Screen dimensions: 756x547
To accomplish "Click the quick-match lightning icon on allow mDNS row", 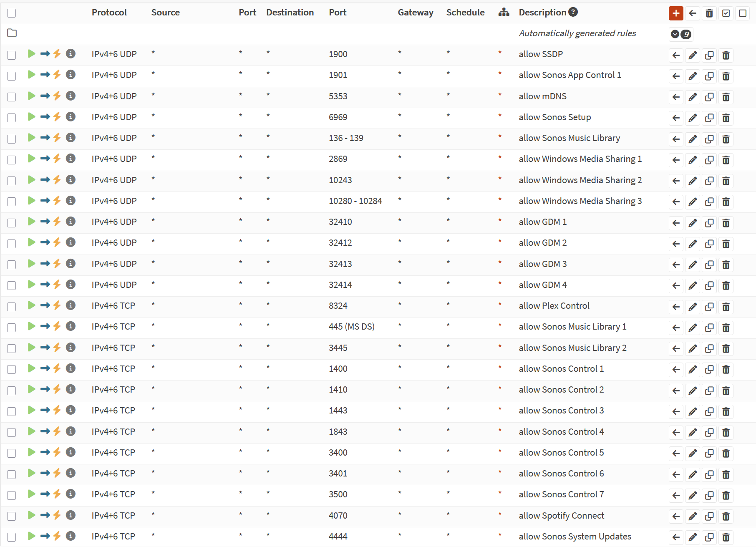I will (x=57, y=96).
